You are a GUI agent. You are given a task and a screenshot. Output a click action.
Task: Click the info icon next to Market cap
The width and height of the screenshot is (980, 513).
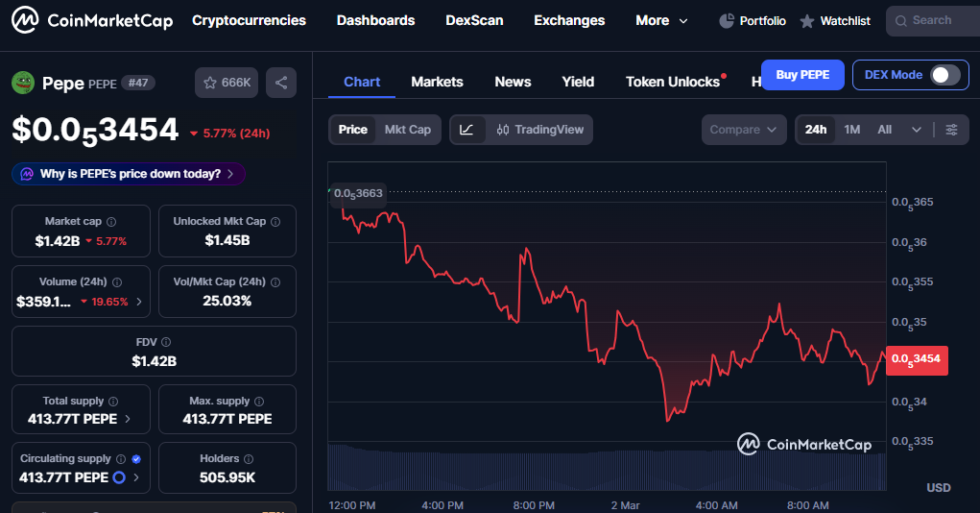pyautogui.click(x=111, y=222)
